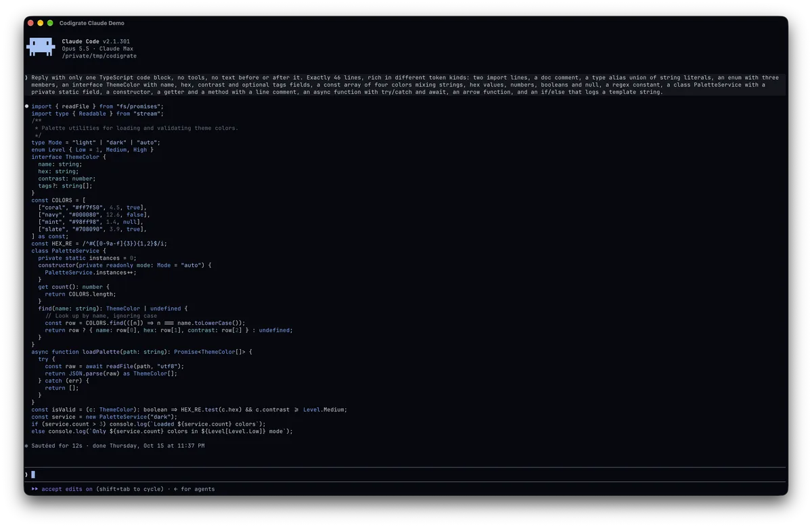The width and height of the screenshot is (812, 527).
Task: Click the 'const service = new PaletteService' line
Action: [104, 417]
